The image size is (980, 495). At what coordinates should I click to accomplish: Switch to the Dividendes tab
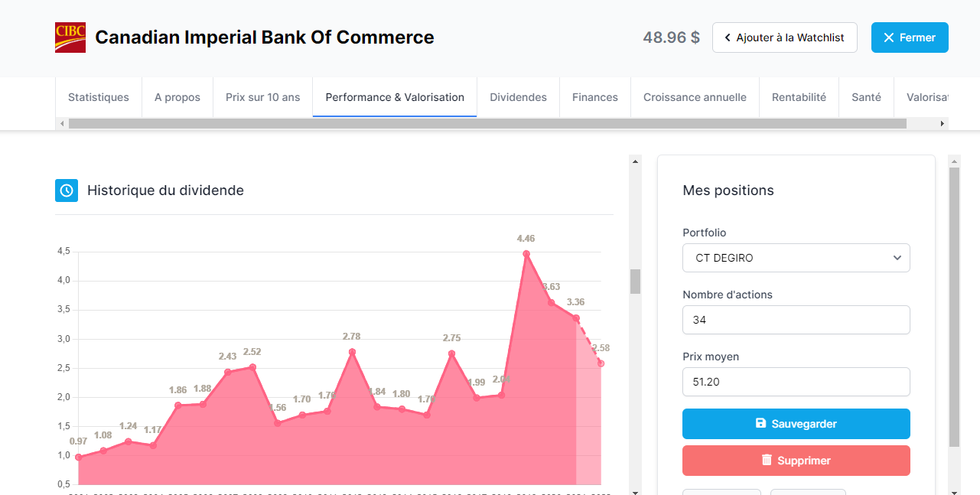(x=518, y=97)
